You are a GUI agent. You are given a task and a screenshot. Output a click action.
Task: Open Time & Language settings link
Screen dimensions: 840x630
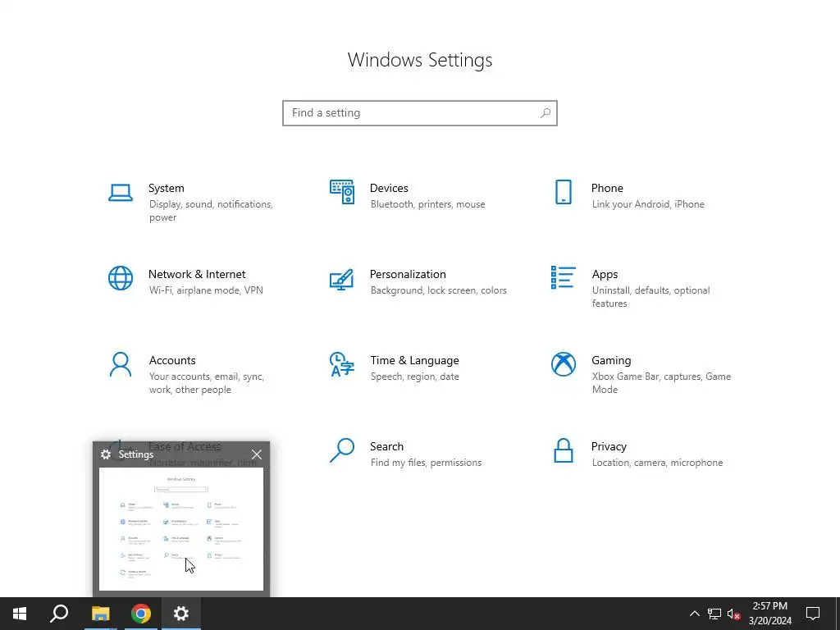pyautogui.click(x=414, y=361)
